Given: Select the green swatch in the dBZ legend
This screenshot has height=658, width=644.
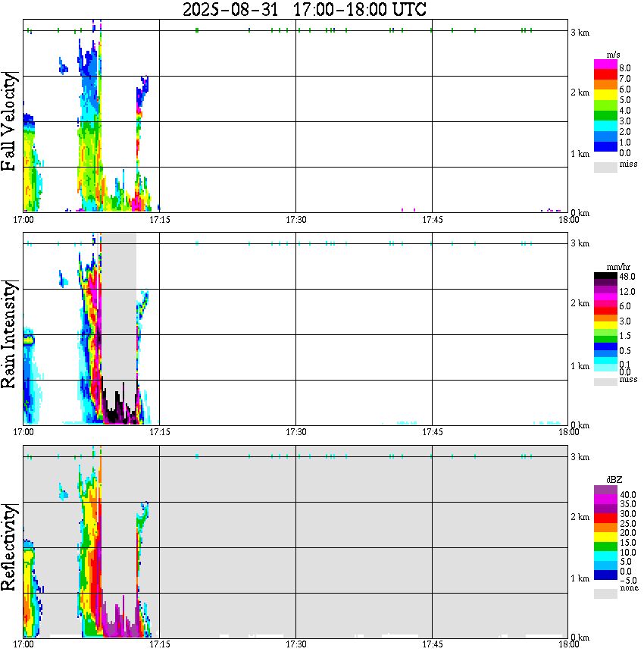Looking at the screenshot, I should click(605, 547).
